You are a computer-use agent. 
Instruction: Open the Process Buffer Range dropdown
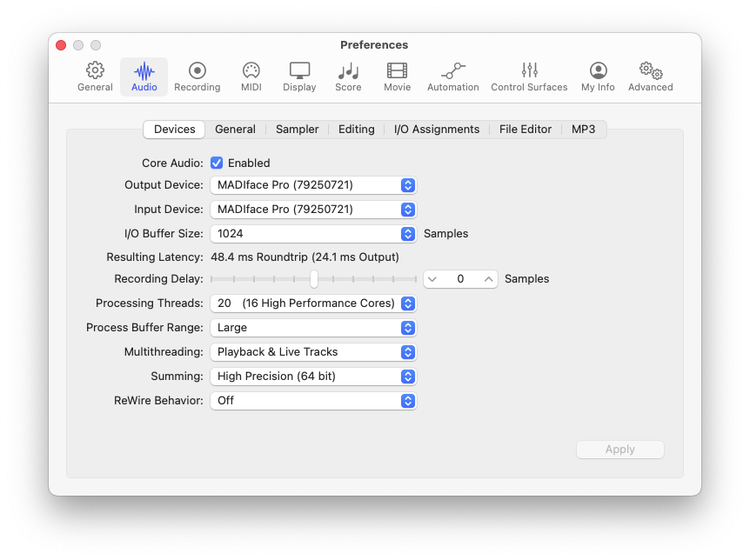[x=313, y=328]
